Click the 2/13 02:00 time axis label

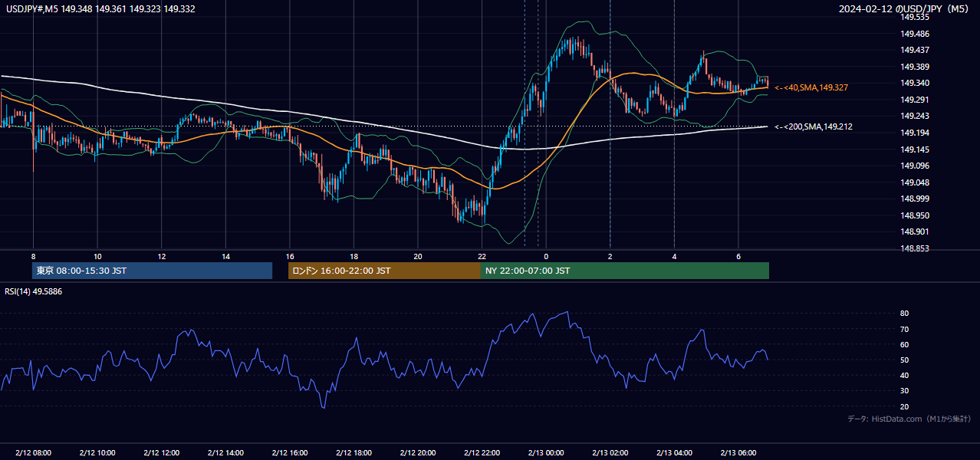tap(610, 453)
